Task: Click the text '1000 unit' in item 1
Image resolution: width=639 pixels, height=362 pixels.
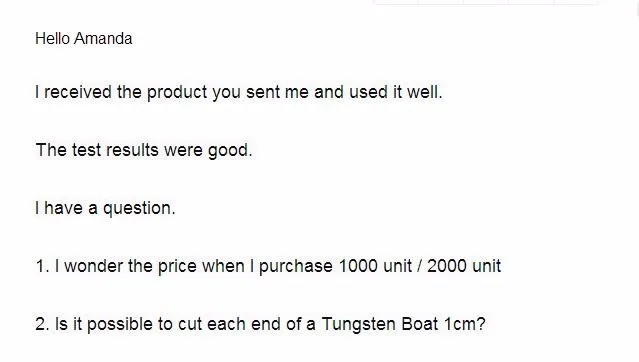Action: coord(375,266)
